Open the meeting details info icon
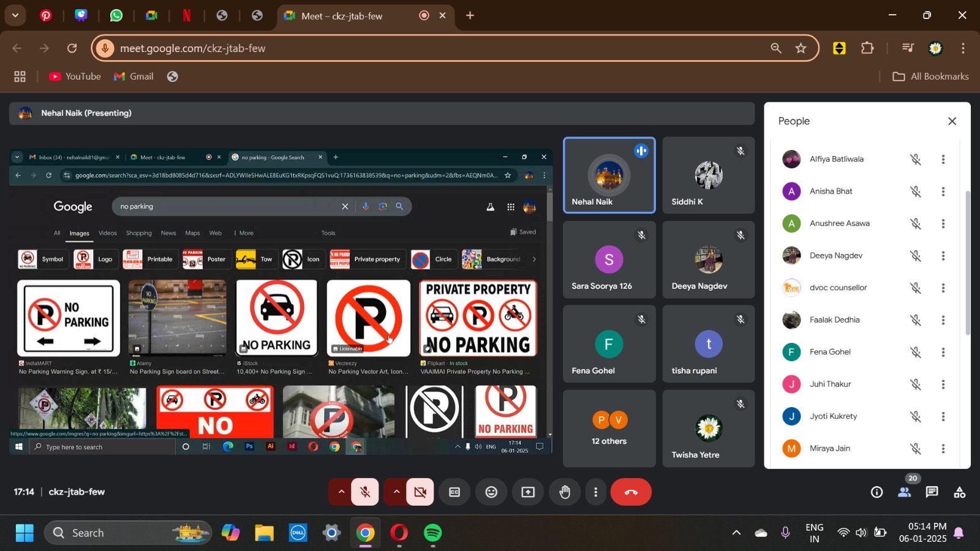980x551 pixels. click(876, 492)
